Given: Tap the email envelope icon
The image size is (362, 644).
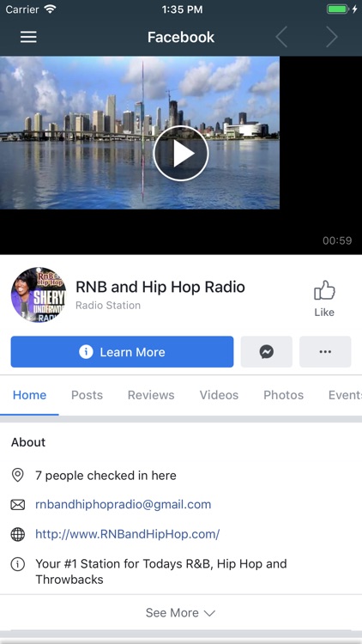Looking at the screenshot, I should coord(18,505).
